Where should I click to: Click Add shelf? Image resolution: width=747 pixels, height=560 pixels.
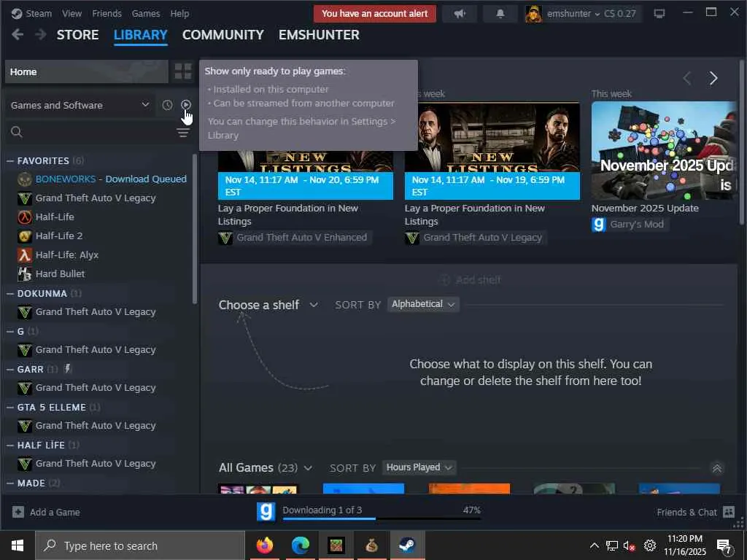click(x=471, y=280)
